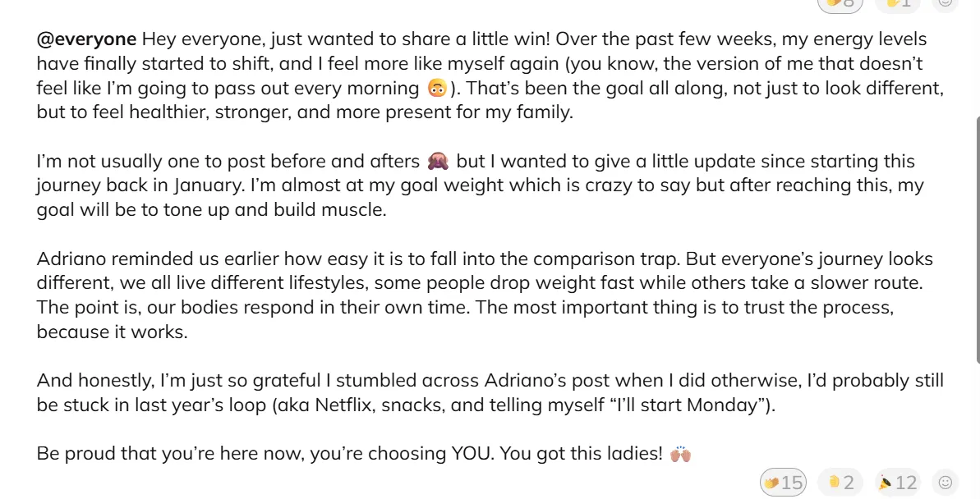Click the clapping hands emoji in the bottom reaction
The image size is (980, 499).
coord(771,483)
